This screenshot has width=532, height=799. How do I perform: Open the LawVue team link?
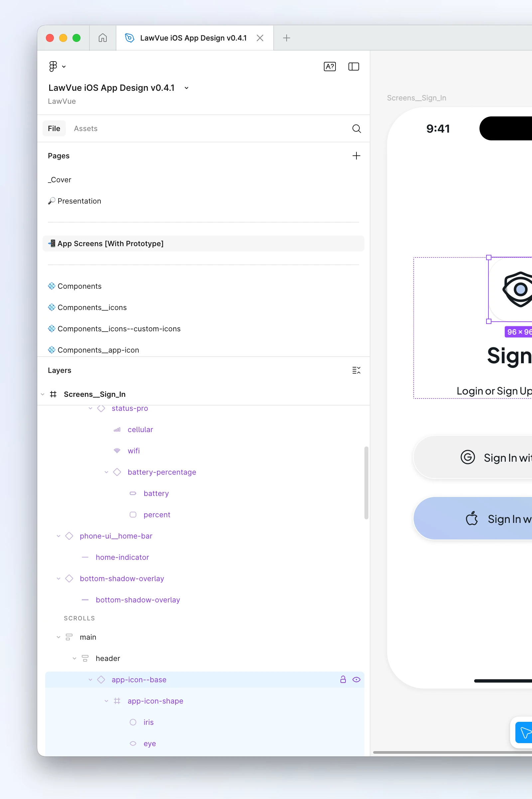pyautogui.click(x=62, y=101)
